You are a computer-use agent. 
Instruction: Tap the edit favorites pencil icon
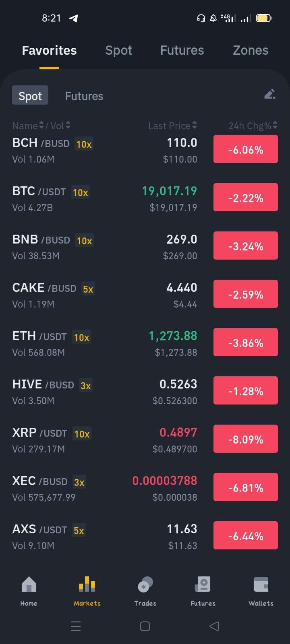270,94
